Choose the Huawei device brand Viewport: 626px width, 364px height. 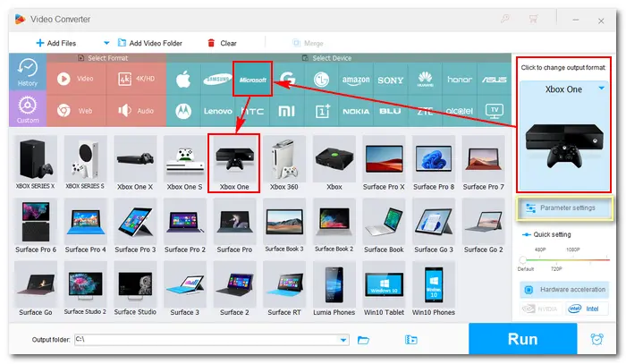(425, 80)
